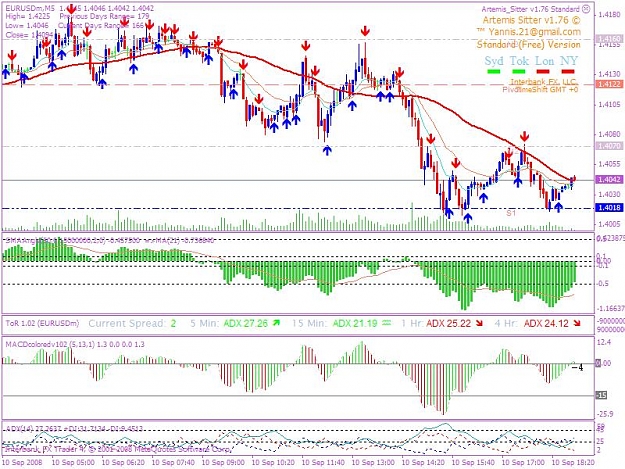The height and width of the screenshot is (469, 625).
Task: Click the red session bar under NY
Action: (568, 72)
